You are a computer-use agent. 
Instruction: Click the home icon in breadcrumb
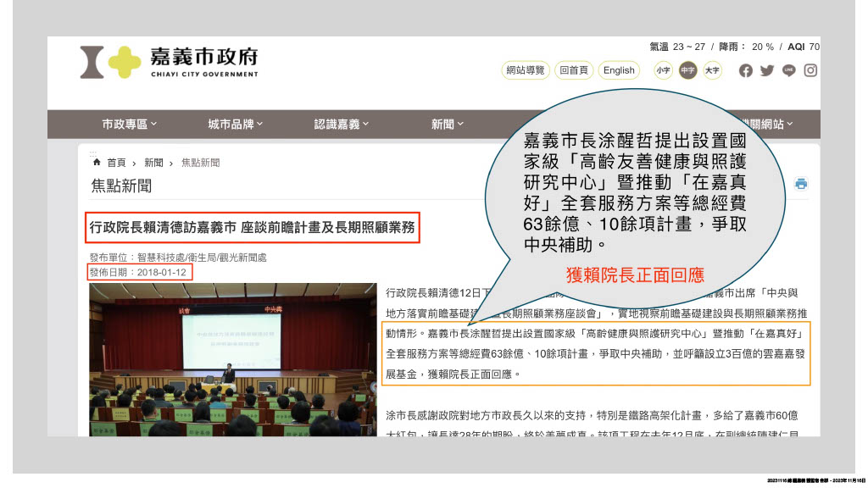[97, 162]
